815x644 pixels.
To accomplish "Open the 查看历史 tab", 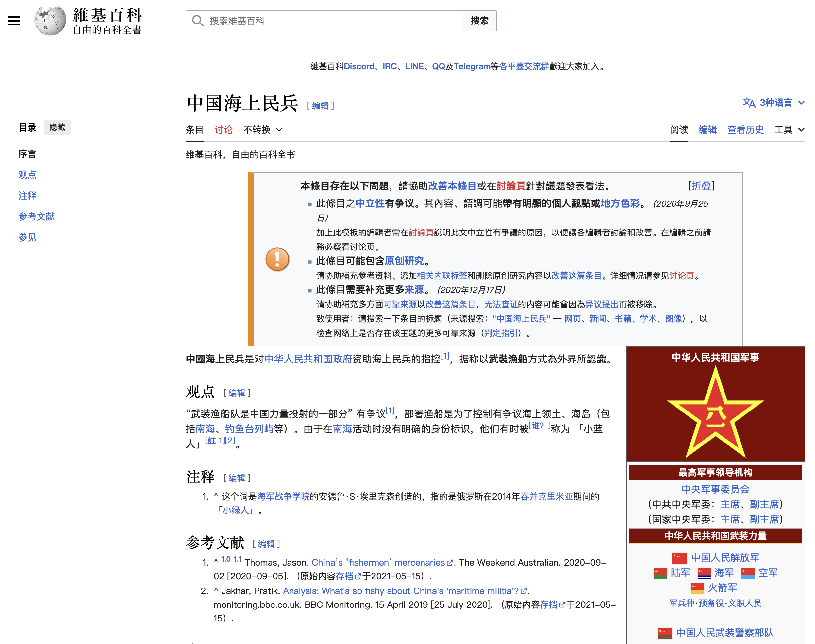I will coord(745,130).
